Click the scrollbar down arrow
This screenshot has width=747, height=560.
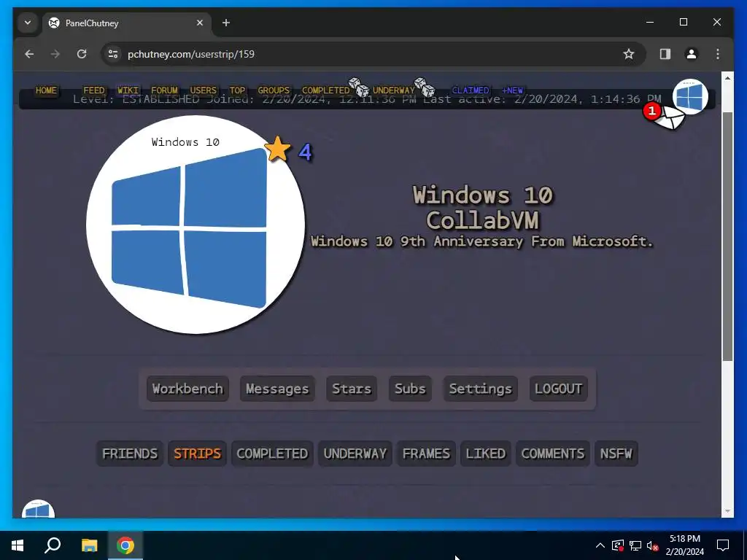tap(727, 511)
